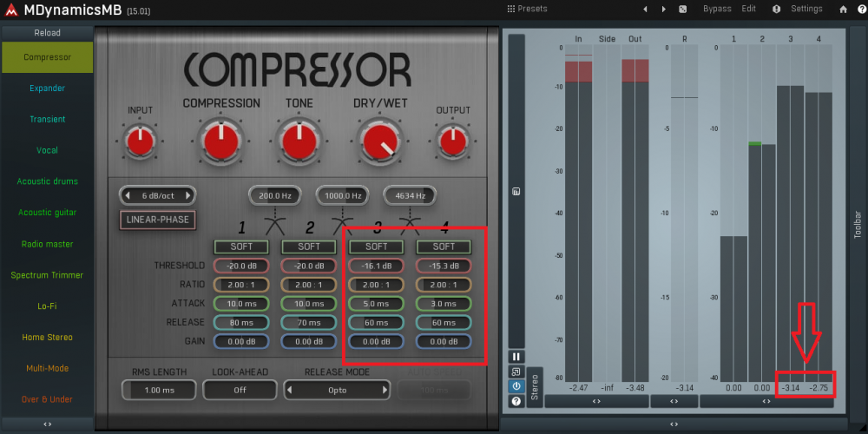The image size is (868, 434).
Task: Toggle band 3 SOFT knee button
Action: (377, 247)
